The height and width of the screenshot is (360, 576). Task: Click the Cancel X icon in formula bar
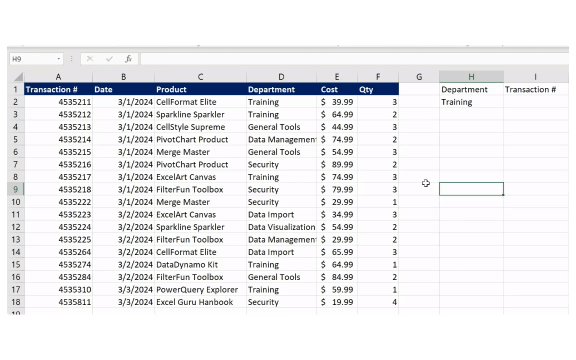pos(90,59)
